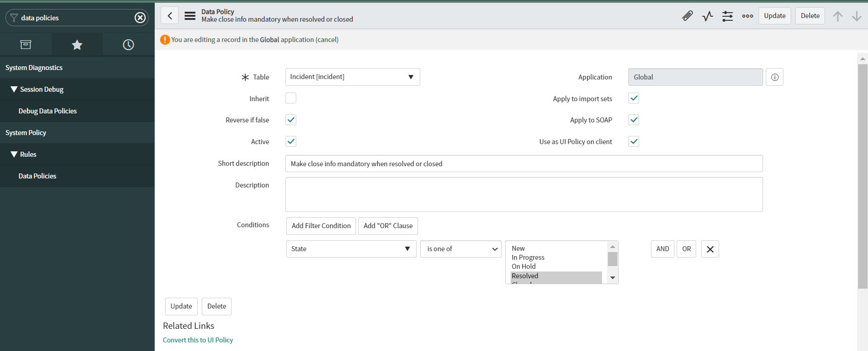Toggle the Reverse if false checkbox
The image size is (868, 351).
291,120
